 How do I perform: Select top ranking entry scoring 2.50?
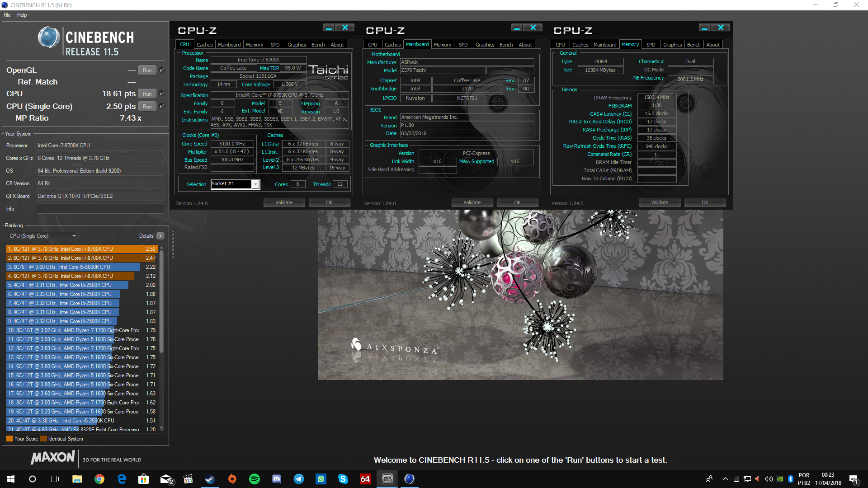(82, 249)
